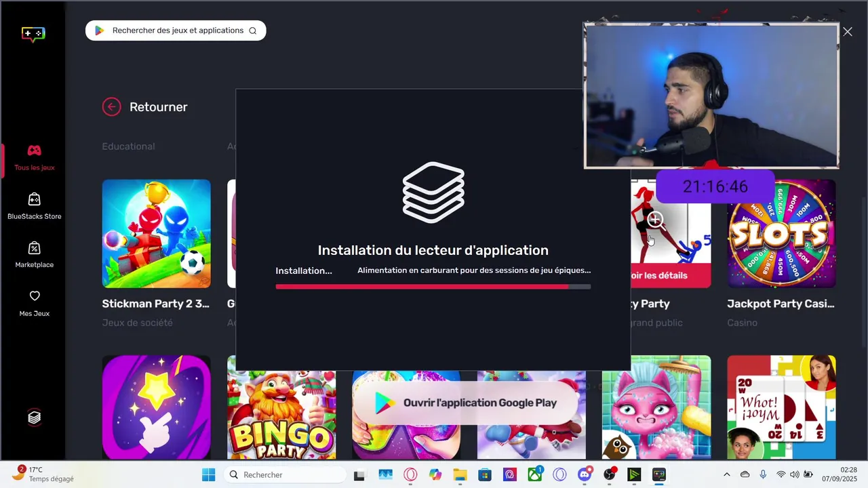Click the app player stack logo in the dialog

433,192
